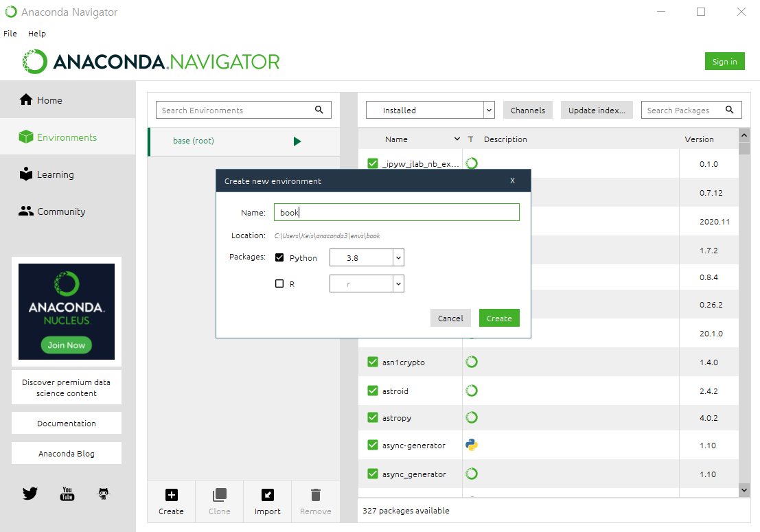This screenshot has height=532, width=760.
Task: Click into the environment Name field
Action: pos(397,212)
